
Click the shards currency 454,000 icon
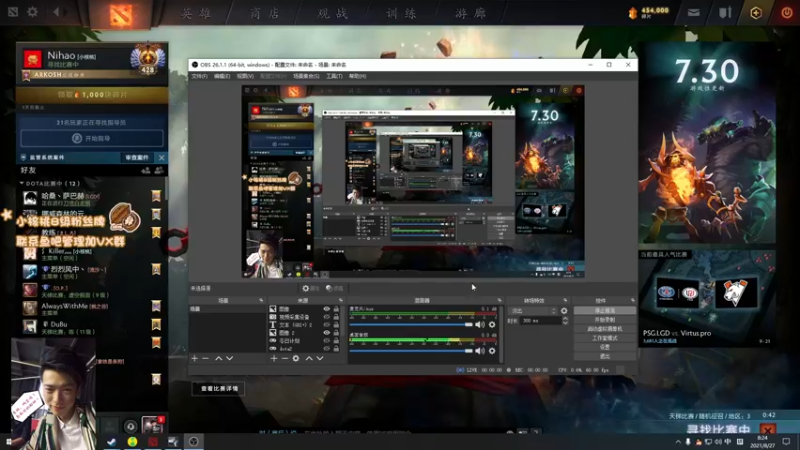point(633,13)
